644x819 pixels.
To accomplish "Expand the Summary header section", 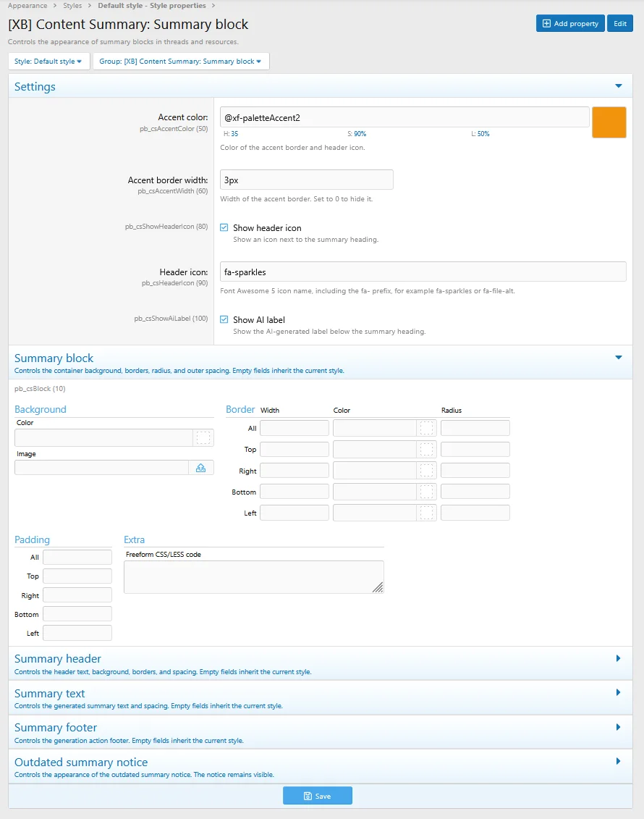I will [619, 658].
